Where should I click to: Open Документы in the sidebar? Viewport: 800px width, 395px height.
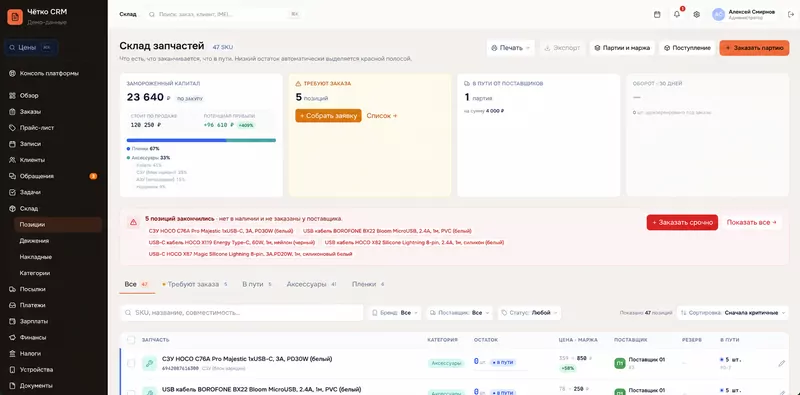click(36, 386)
